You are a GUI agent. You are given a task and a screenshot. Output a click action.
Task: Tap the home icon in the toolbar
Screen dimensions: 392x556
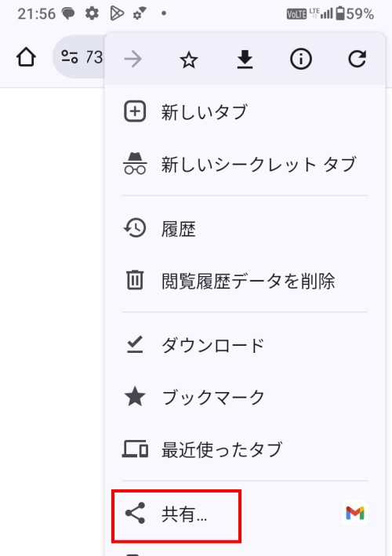click(26, 57)
